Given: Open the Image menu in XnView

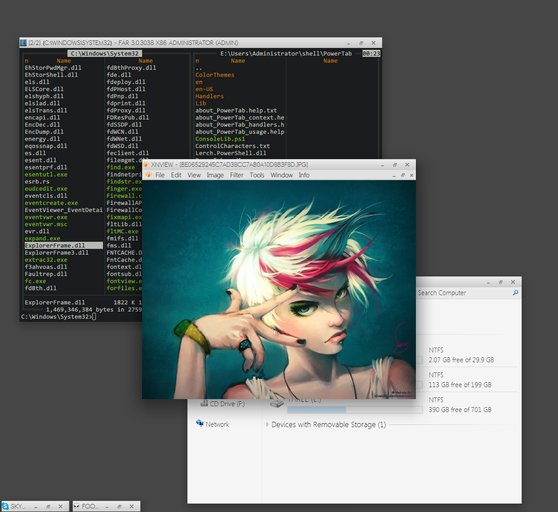Looking at the screenshot, I should (215, 175).
